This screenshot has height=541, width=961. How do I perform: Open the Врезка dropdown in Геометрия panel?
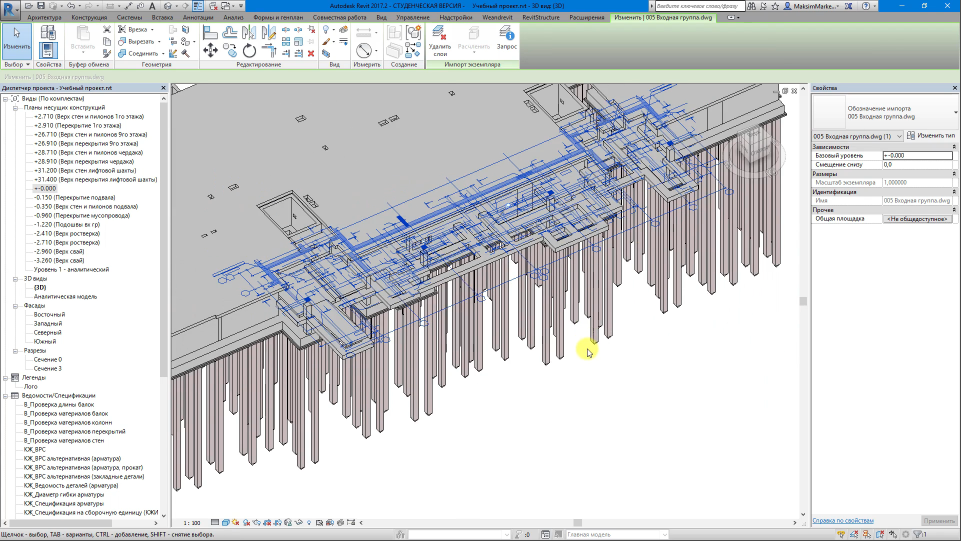click(x=150, y=30)
